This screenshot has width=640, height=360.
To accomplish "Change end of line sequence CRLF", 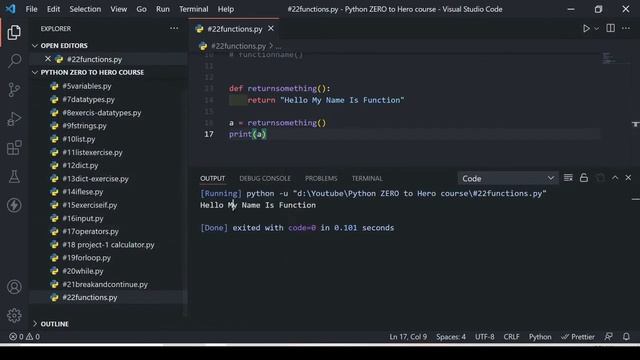I will point(511,337).
